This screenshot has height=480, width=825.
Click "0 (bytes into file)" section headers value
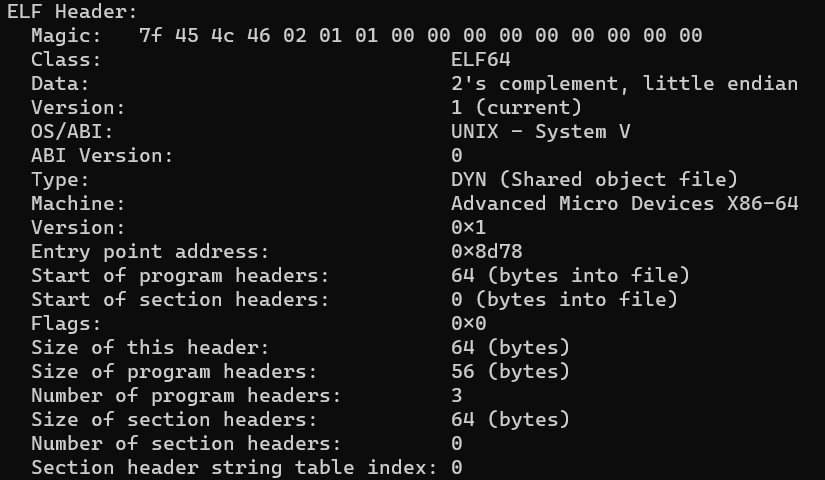[564, 300]
